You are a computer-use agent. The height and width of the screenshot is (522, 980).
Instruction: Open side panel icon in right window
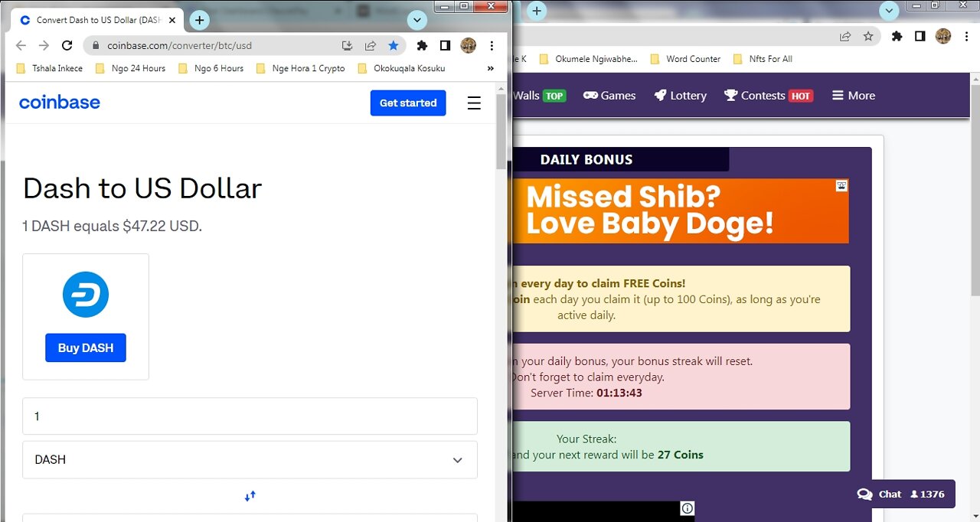[920, 36]
